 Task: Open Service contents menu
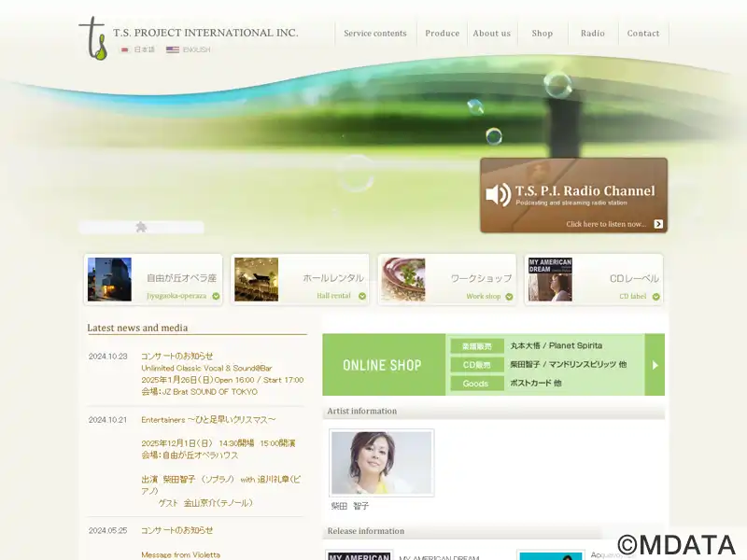pyautogui.click(x=375, y=34)
